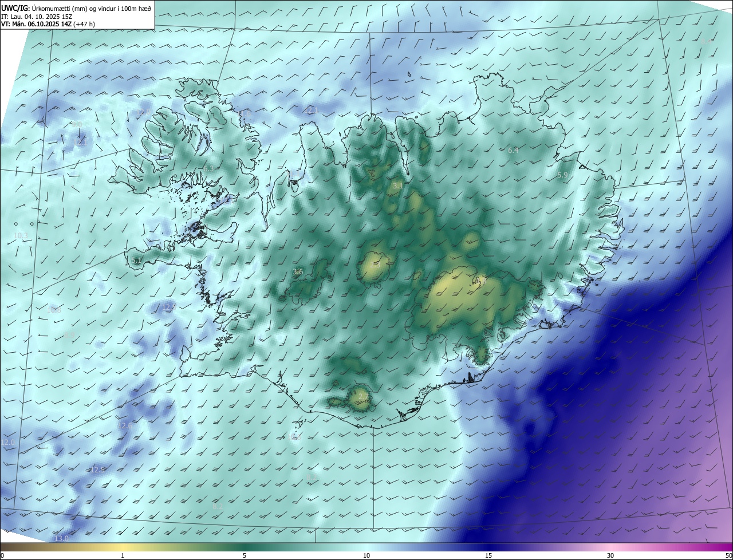Click the 9.0 value label on the map
This screenshot has height=560, width=733.
(x=77, y=124)
